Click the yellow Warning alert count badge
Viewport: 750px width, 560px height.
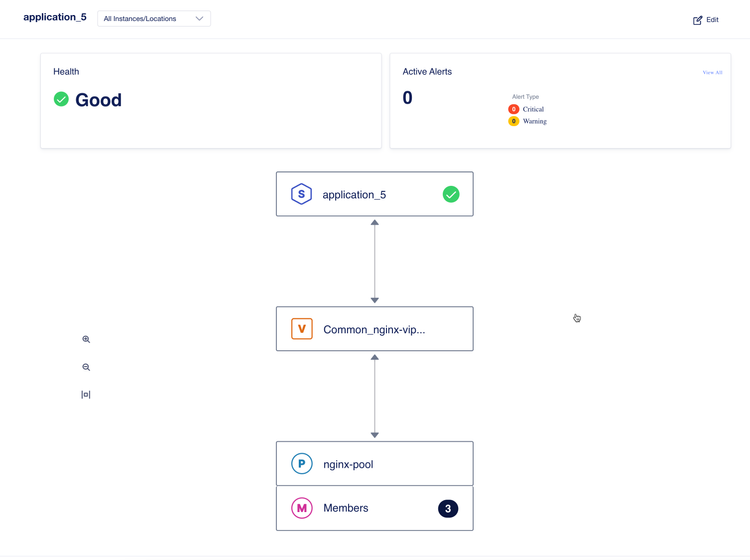click(514, 121)
